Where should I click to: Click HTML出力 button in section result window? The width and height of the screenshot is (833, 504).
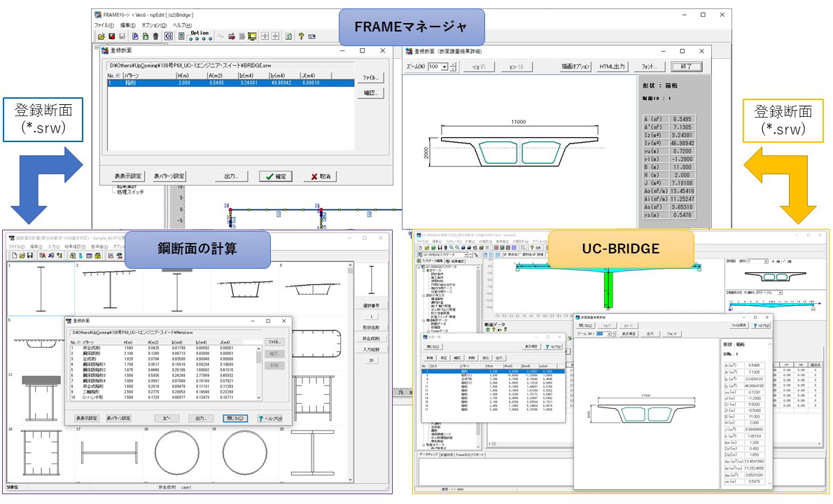[612, 66]
